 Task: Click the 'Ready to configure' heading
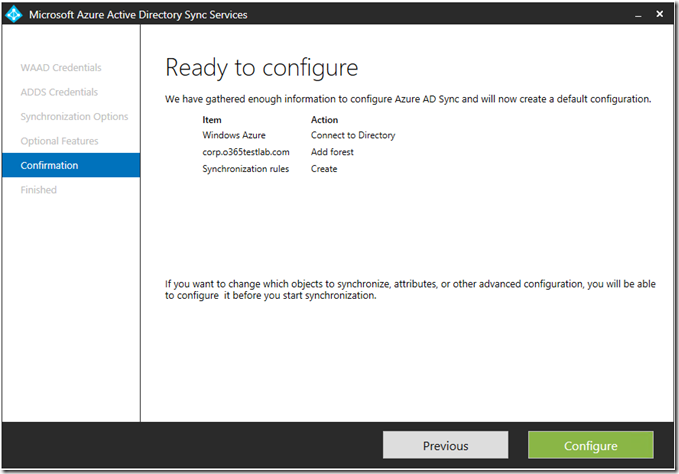click(x=262, y=68)
